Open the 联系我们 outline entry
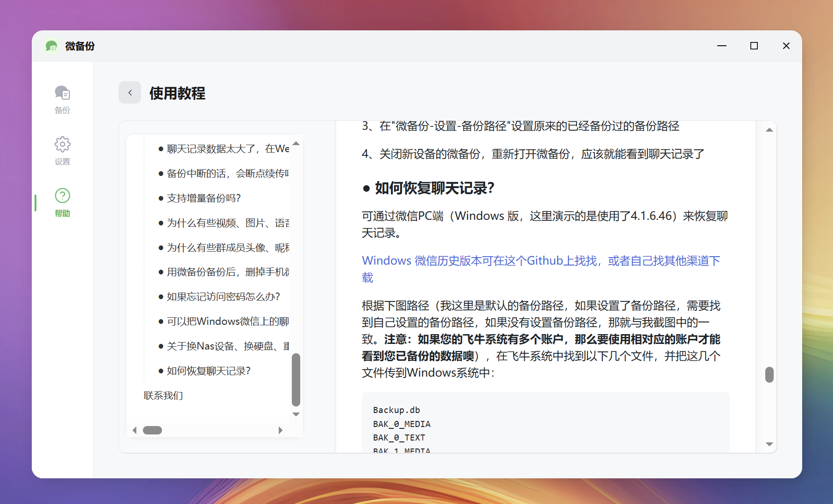Screen dimensions: 833x504 163,396
